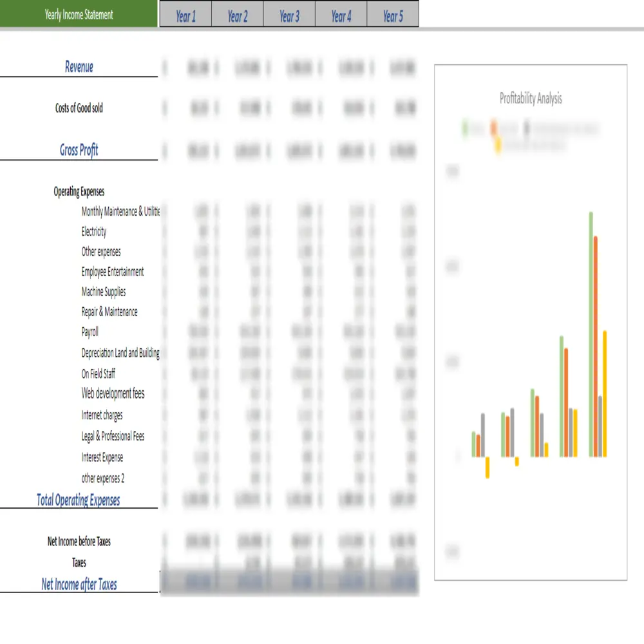
Task: Click the Net Income after Taxes label
Action: (79, 584)
